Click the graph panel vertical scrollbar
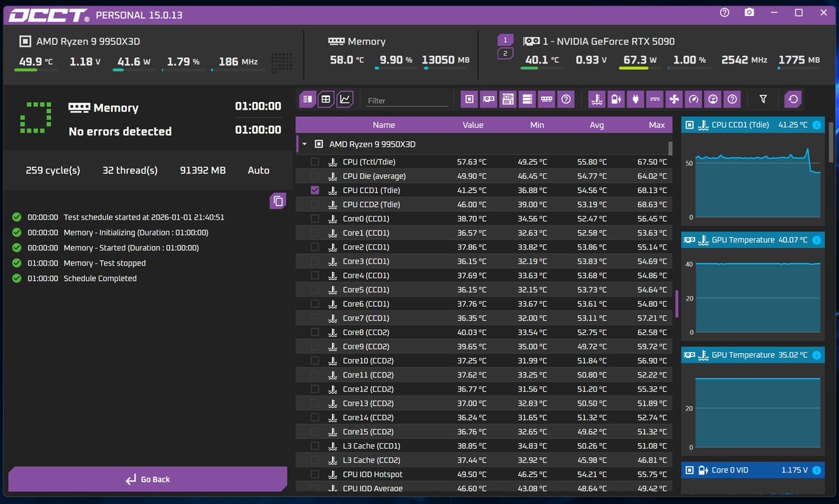 831,143
